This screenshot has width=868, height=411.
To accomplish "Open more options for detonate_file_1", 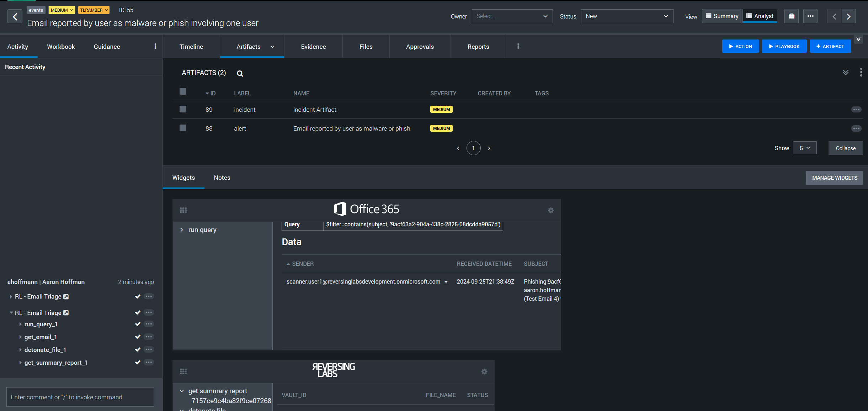I will coord(149,349).
